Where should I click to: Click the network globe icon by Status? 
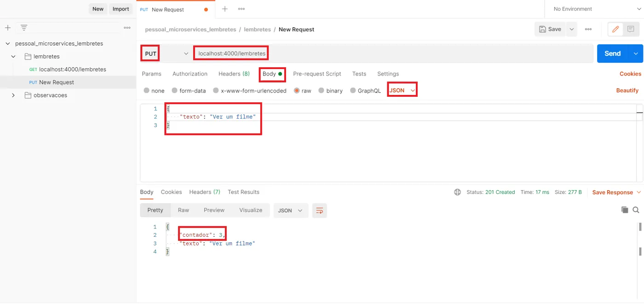pos(458,192)
